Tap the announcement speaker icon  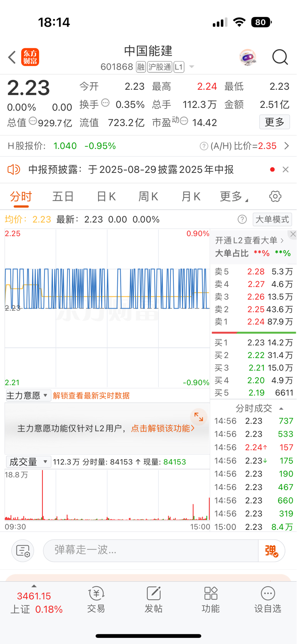point(14,169)
